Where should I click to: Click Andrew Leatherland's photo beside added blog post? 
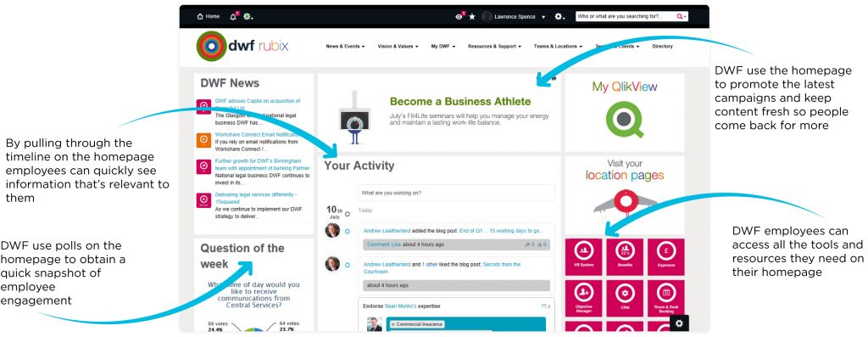332,230
